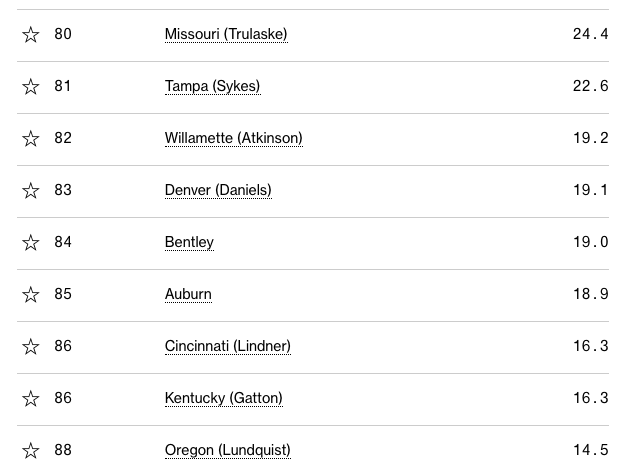
Task: Favorite Tampa (Sykes) with the star
Action: [31, 87]
